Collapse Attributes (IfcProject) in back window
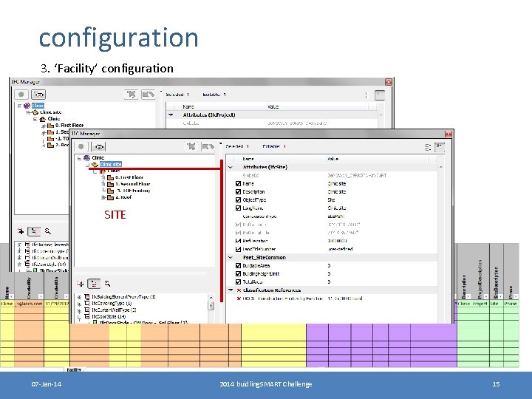 [171, 115]
